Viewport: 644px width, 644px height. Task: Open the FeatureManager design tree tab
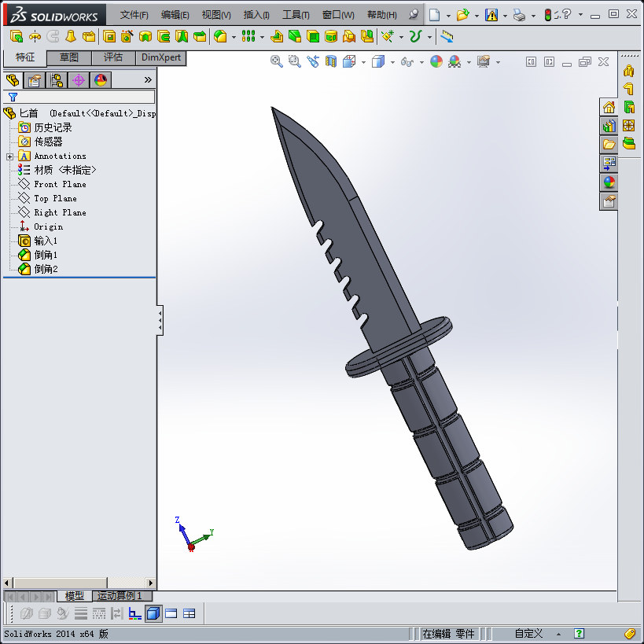click(13, 80)
